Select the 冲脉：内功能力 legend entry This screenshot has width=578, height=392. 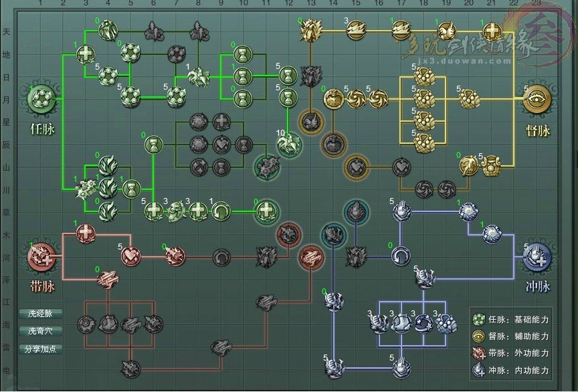pyautogui.click(x=512, y=369)
